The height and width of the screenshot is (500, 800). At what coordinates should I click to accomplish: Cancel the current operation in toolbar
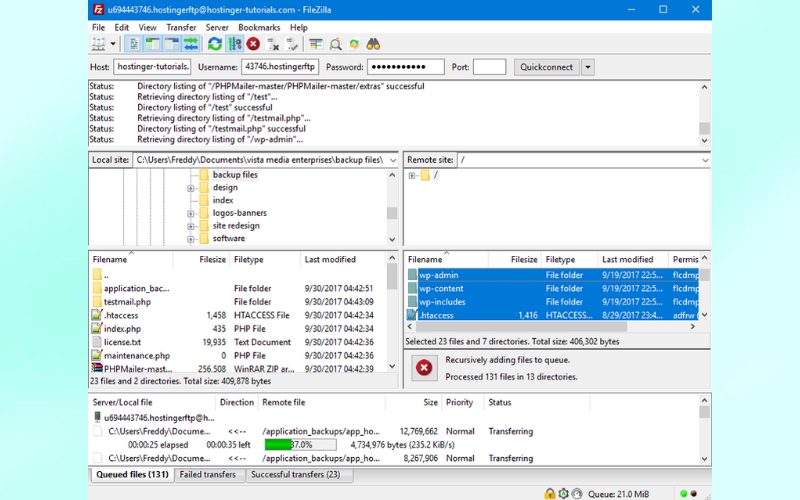(253, 44)
